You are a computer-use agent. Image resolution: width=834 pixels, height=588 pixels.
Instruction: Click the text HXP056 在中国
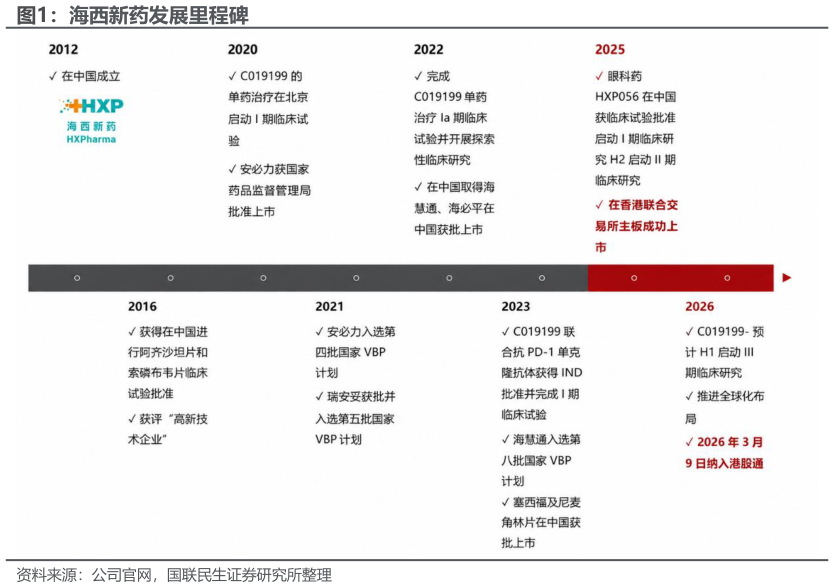[x=636, y=97]
